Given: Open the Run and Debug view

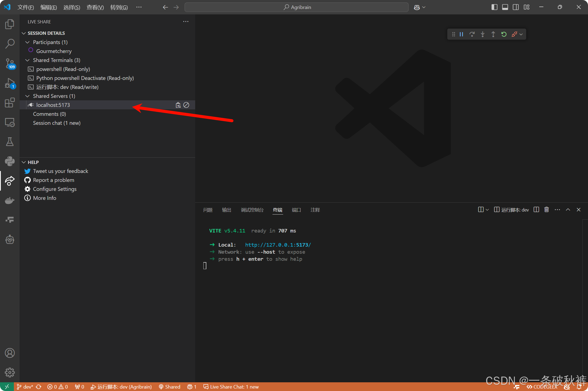Looking at the screenshot, I should 10,83.
